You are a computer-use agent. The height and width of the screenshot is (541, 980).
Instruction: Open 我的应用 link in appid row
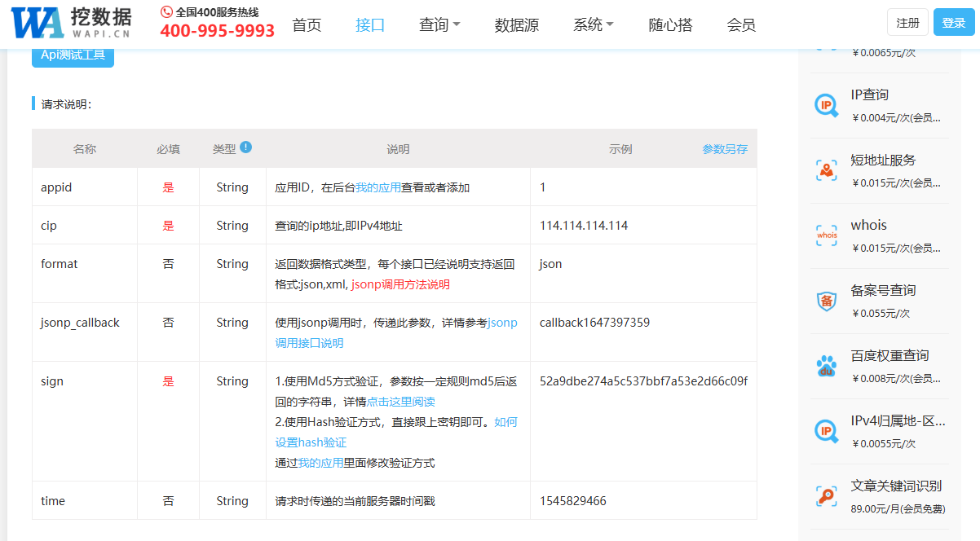click(377, 187)
